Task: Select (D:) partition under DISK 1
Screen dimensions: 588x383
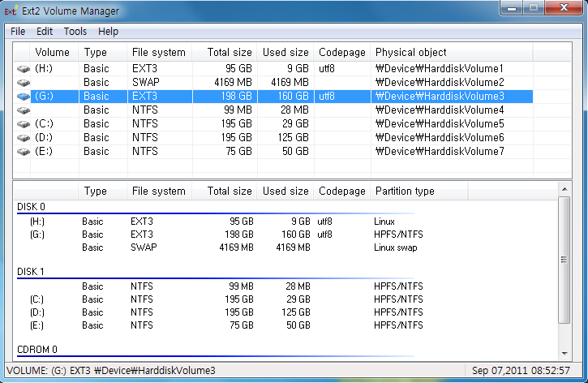Action: click(36, 312)
